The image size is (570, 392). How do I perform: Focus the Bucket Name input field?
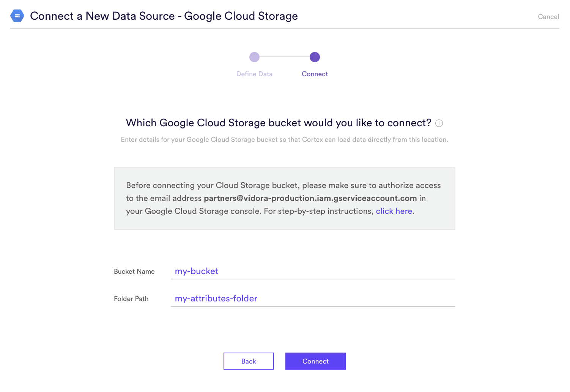coord(313,271)
